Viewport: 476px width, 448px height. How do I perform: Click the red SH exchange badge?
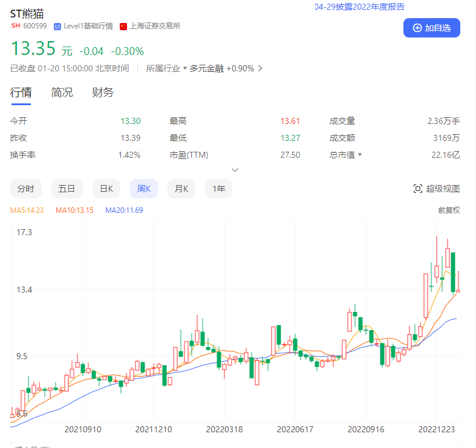tap(16, 26)
